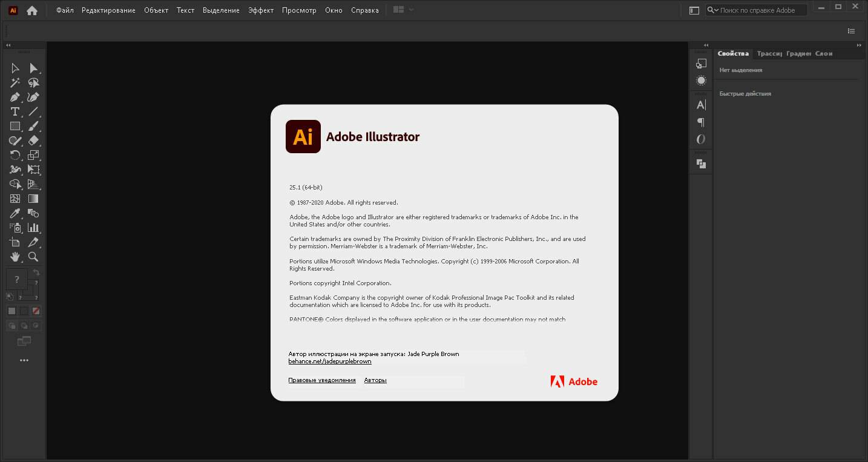Open the Редактирование menu
This screenshot has height=462, width=868.
tap(108, 10)
